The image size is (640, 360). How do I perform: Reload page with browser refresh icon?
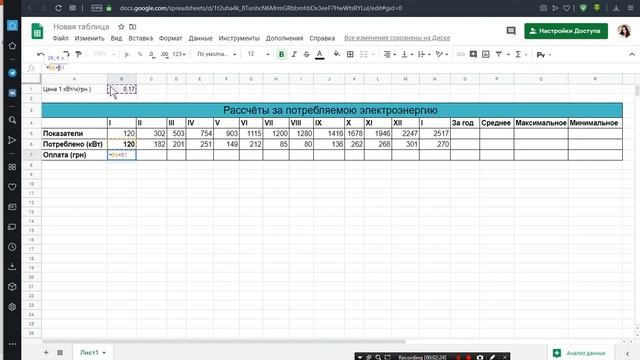click(x=58, y=8)
